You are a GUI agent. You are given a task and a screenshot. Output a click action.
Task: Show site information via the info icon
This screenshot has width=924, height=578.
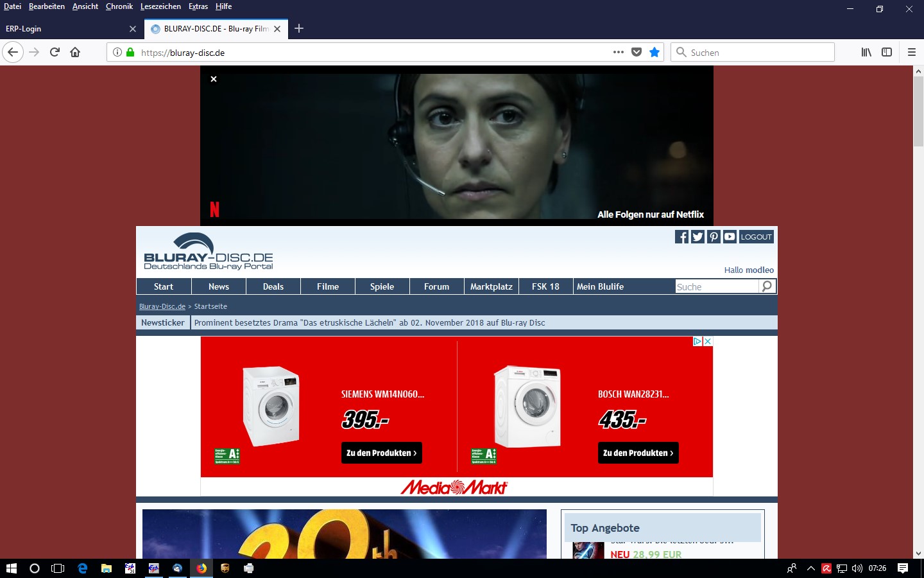[117, 52]
